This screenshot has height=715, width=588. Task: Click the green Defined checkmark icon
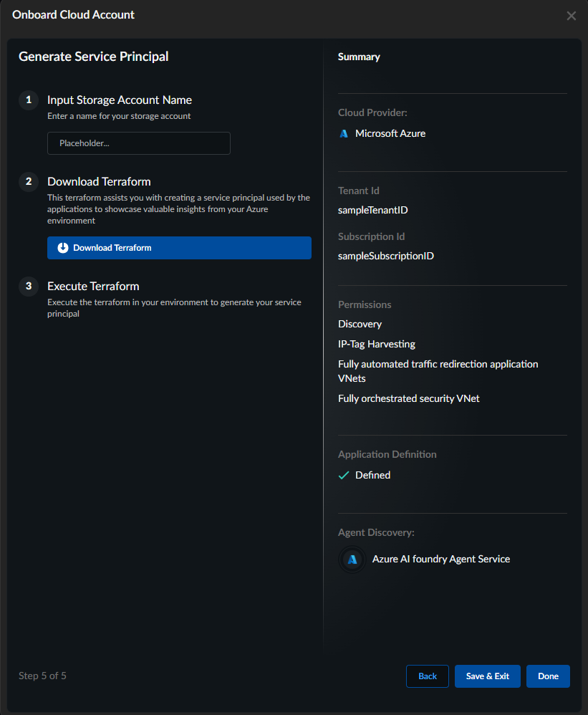344,475
